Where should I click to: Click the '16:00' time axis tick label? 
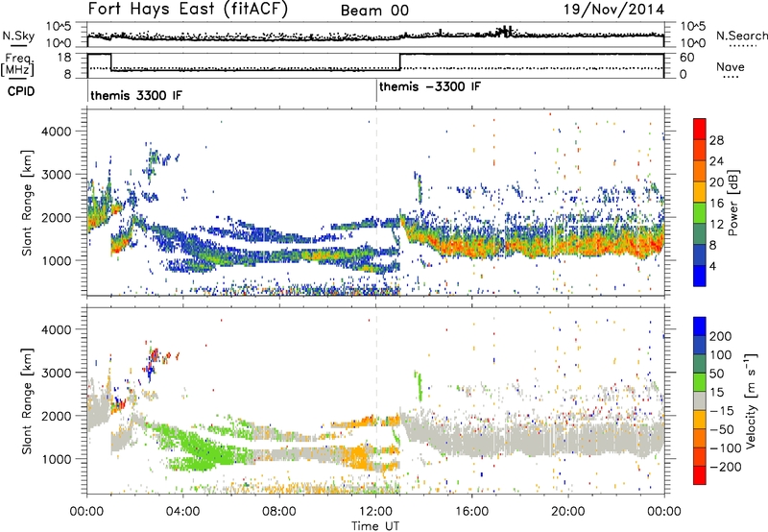[472, 512]
